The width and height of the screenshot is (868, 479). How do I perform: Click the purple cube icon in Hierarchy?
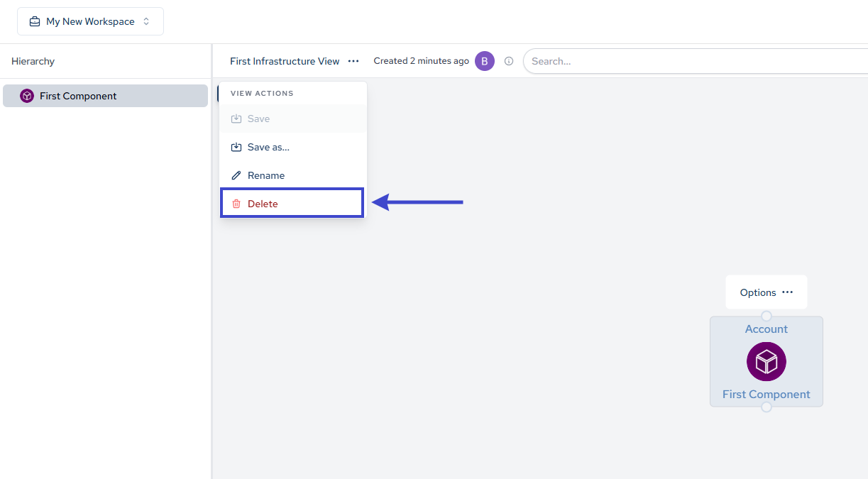coord(27,96)
